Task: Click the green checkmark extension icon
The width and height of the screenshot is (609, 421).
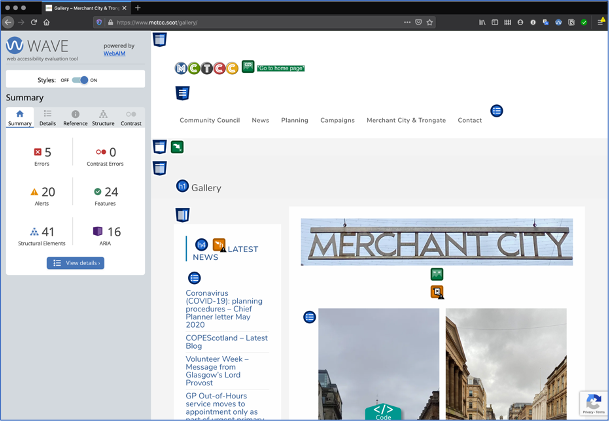Action: point(584,23)
